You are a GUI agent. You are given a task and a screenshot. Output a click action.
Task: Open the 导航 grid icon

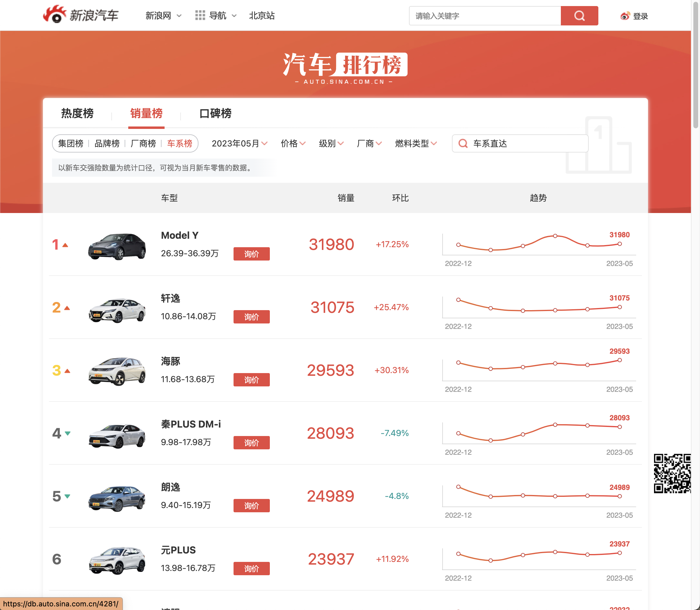[200, 15]
